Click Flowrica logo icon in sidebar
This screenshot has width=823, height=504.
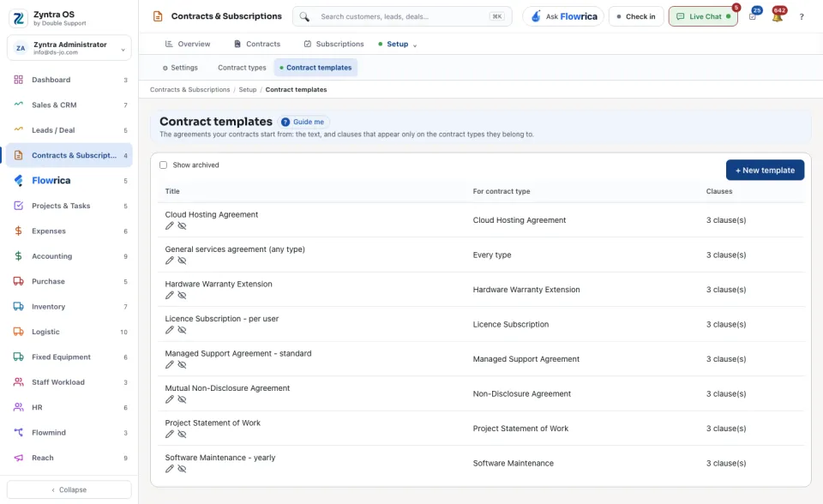tap(18, 180)
